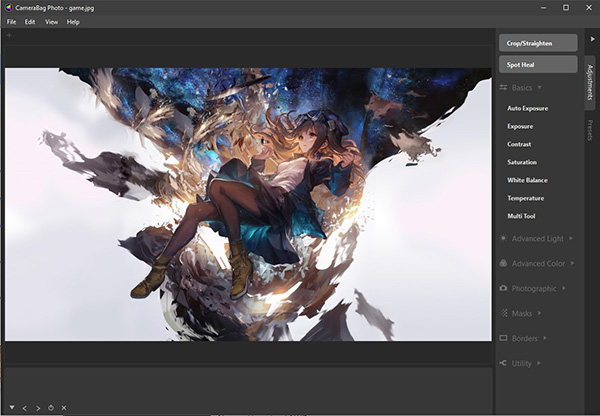Image resolution: width=600 pixels, height=416 pixels.
Task: Expand the Advanced Light section
Action: tap(537, 239)
